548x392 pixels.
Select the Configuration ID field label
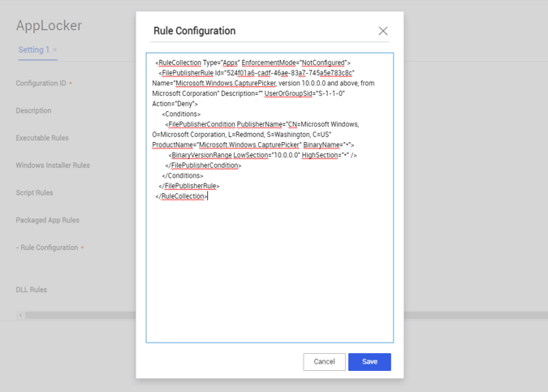[x=41, y=84]
